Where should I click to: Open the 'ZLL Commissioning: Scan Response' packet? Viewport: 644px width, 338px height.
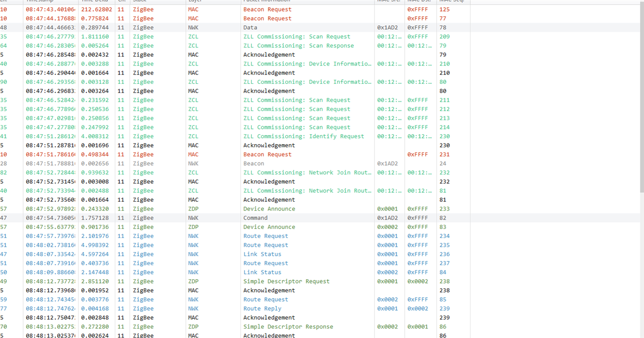[298, 46]
